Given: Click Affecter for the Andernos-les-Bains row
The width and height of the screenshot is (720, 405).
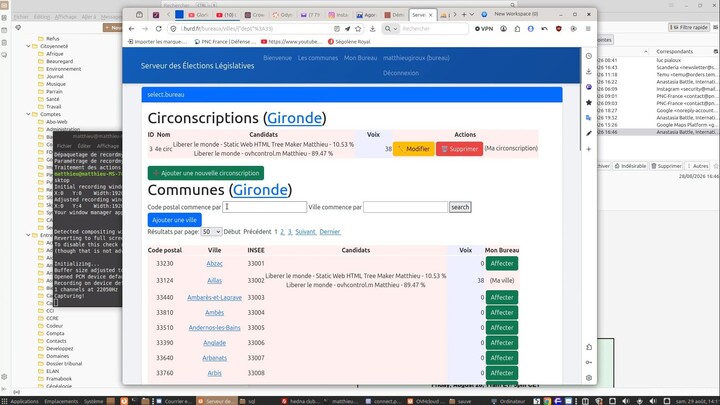Looking at the screenshot, I should pos(502,328).
